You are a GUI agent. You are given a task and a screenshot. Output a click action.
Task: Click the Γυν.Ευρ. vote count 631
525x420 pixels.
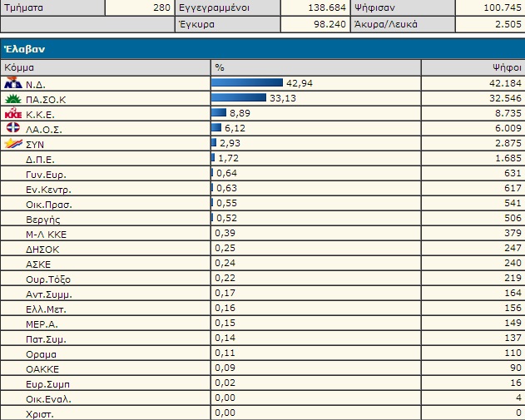click(513, 173)
